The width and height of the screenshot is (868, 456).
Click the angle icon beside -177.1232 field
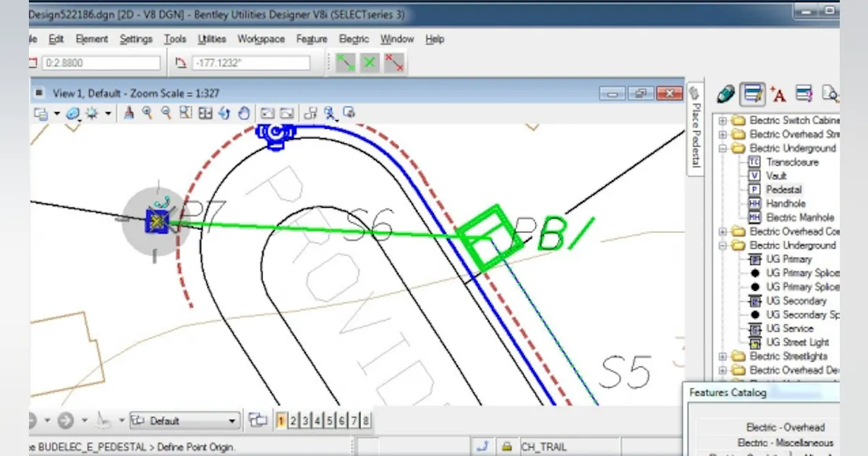click(x=181, y=63)
